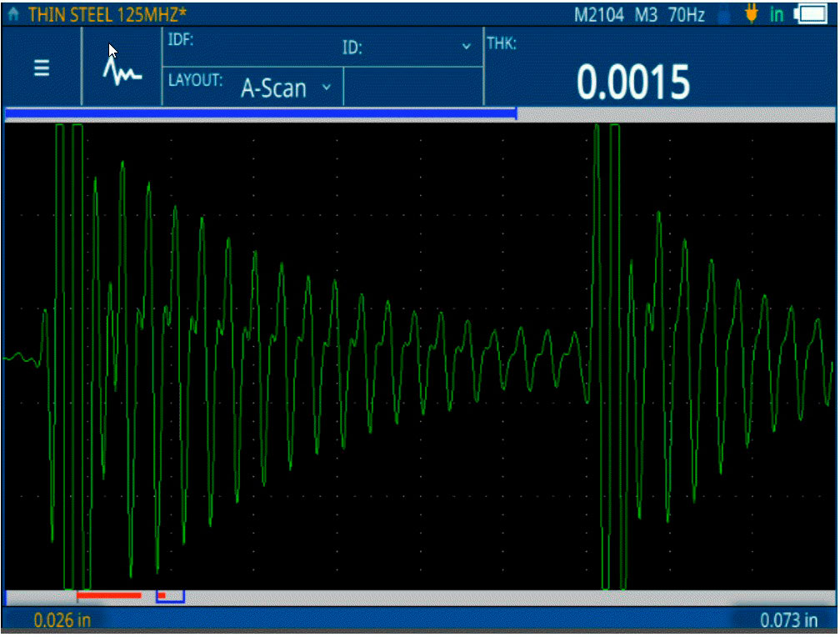Image resolution: width=840 pixels, height=637 pixels.
Task: Expand the ID dropdown
Action: (467, 48)
